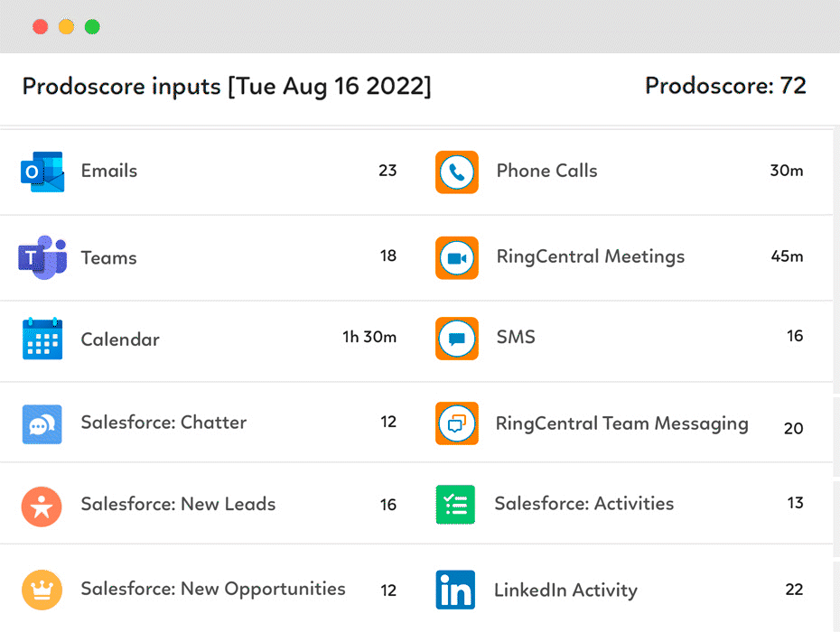Image resolution: width=840 pixels, height=632 pixels.
Task: Click the New Opportunities crown icon
Action: point(42,590)
